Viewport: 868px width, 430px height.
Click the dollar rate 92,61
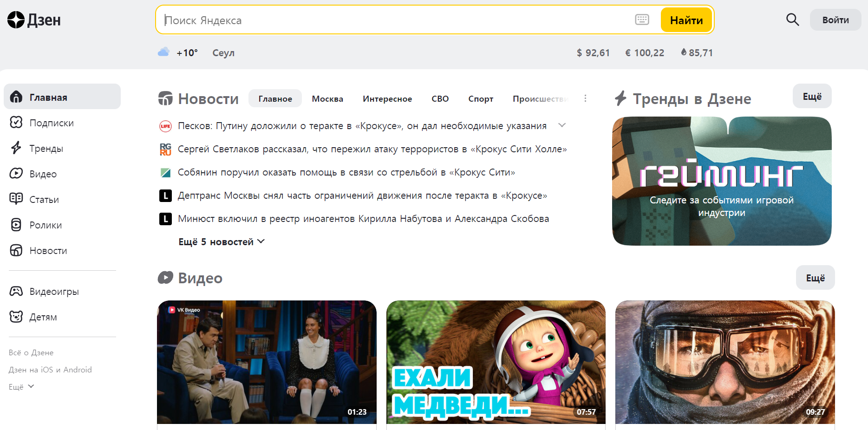pos(593,52)
